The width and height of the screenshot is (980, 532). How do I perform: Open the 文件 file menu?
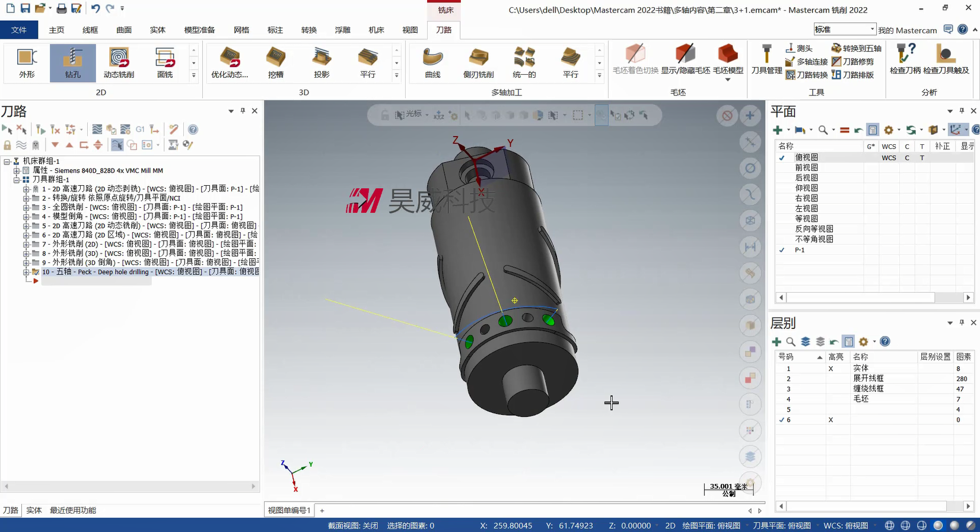pos(19,30)
